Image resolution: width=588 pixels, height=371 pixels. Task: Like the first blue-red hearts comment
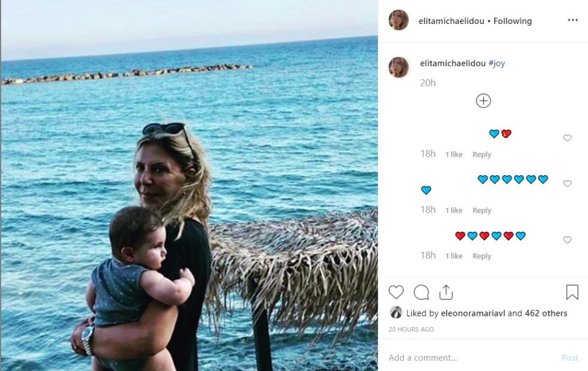click(567, 138)
